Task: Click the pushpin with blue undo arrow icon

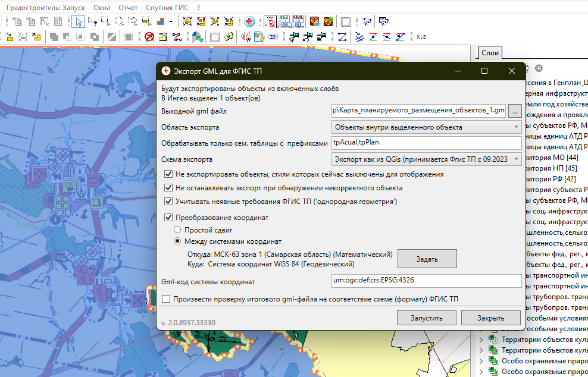Action: click(x=308, y=37)
